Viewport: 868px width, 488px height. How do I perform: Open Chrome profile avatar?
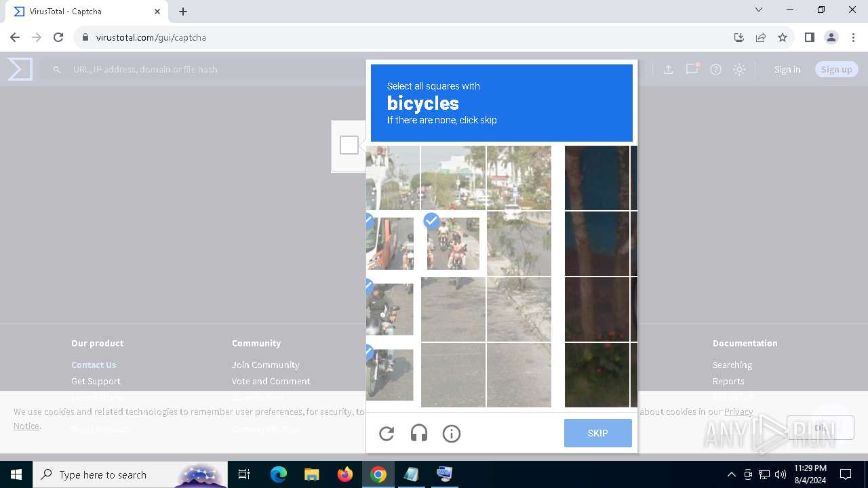click(x=831, y=37)
